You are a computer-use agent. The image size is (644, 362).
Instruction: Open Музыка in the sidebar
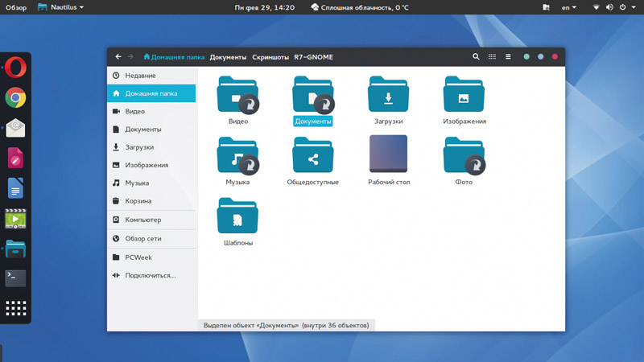(151, 183)
